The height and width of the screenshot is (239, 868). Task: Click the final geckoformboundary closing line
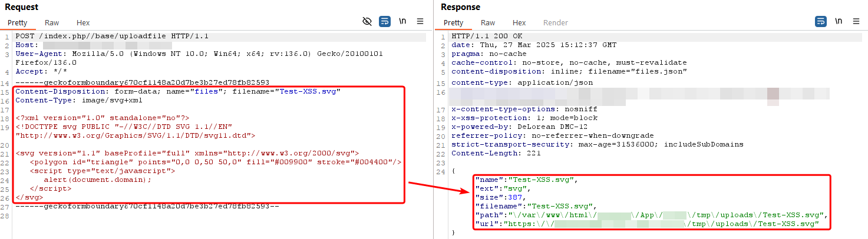(x=147, y=207)
